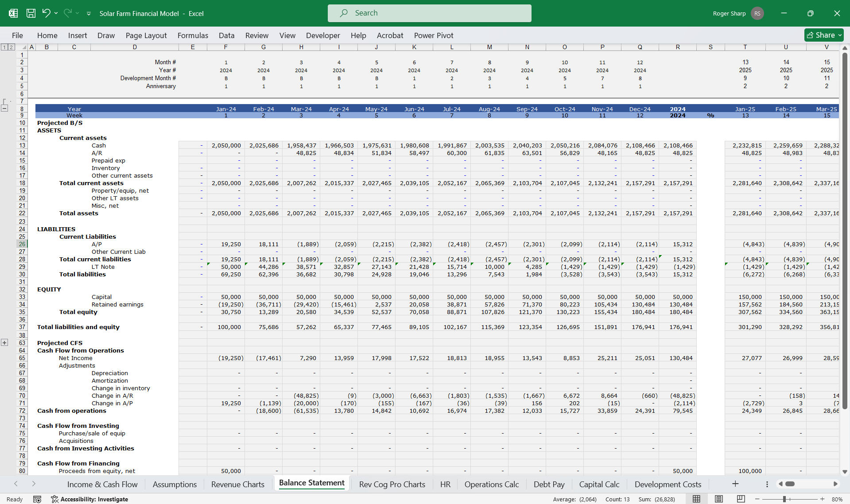
Task: Switch to Normal view icon
Action: point(696,499)
